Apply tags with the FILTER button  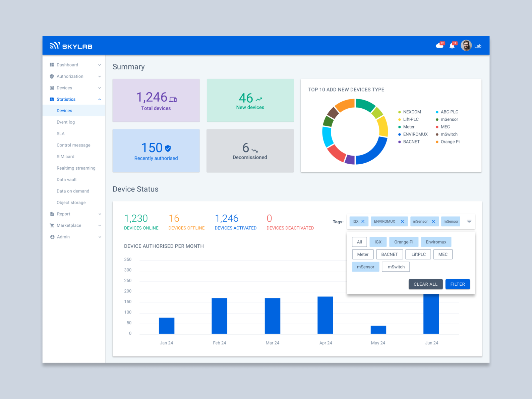[458, 284]
